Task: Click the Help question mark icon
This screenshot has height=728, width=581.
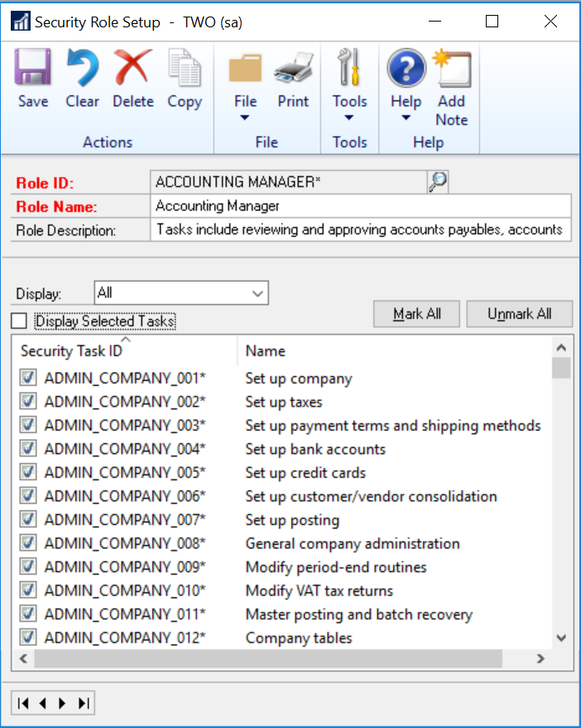Action: pyautogui.click(x=406, y=68)
